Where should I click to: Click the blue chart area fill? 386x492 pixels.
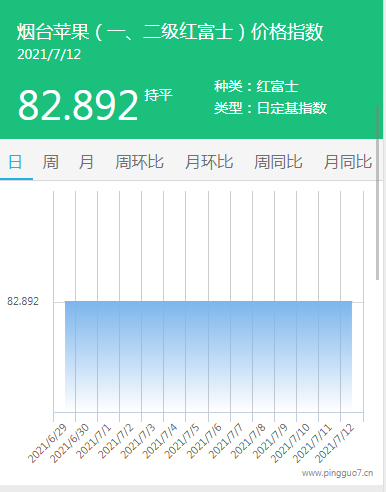pyautogui.click(x=208, y=356)
